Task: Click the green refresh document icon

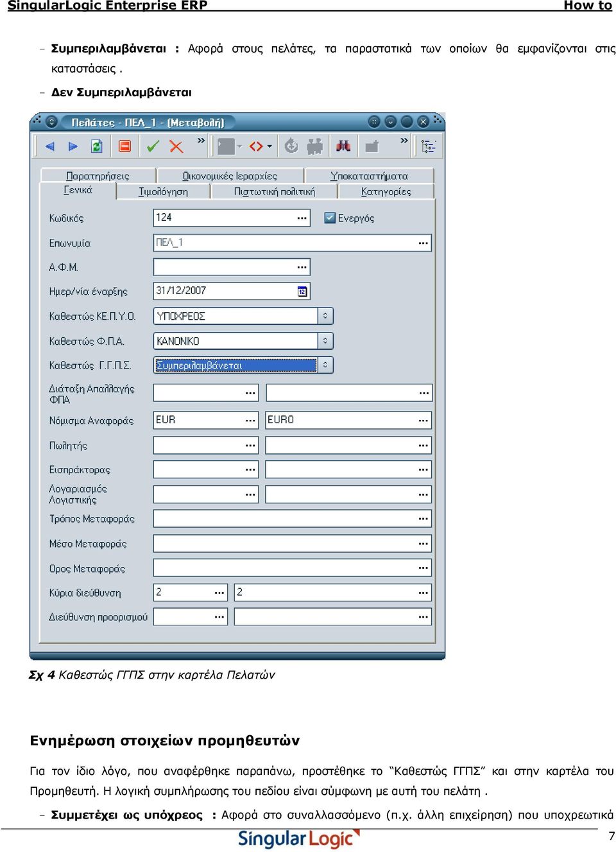Action: (96, 146)
